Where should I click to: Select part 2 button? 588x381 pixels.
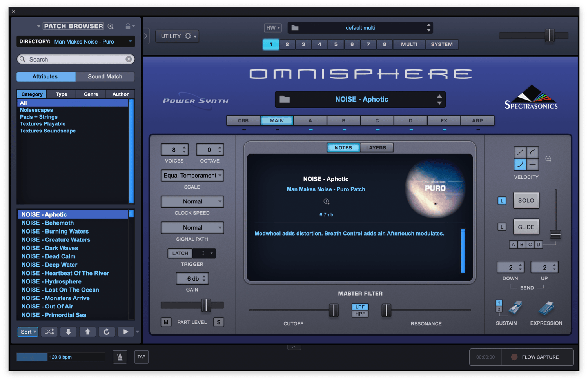287,44
